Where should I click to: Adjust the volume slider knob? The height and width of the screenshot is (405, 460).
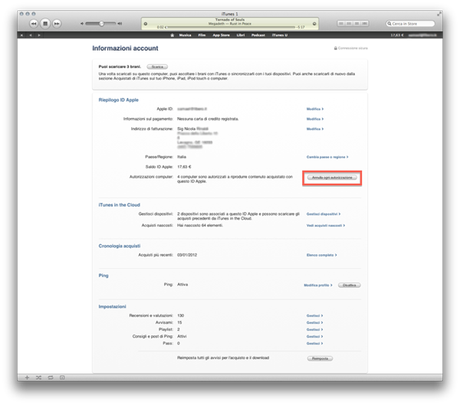(x=101, y=24)
